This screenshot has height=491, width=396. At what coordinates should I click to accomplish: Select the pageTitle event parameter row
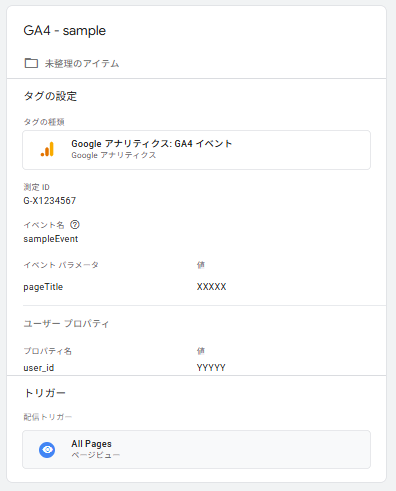click(x=204, y=287)
